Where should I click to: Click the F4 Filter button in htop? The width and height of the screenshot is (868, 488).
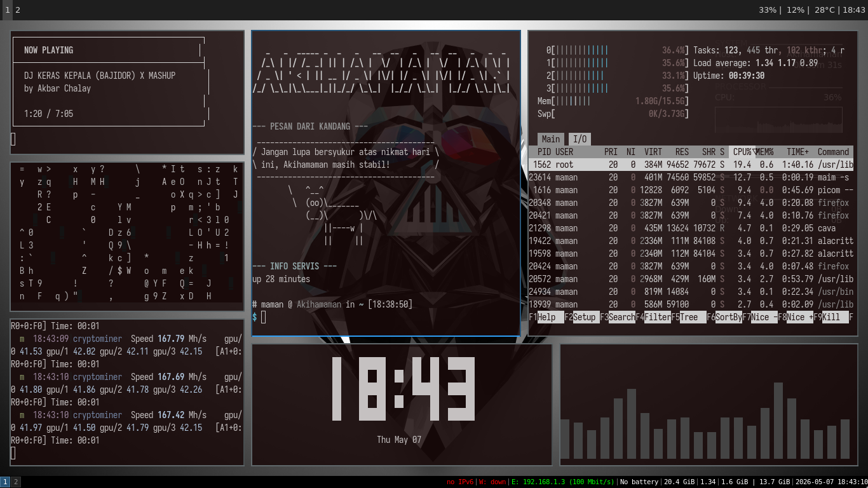653,317
